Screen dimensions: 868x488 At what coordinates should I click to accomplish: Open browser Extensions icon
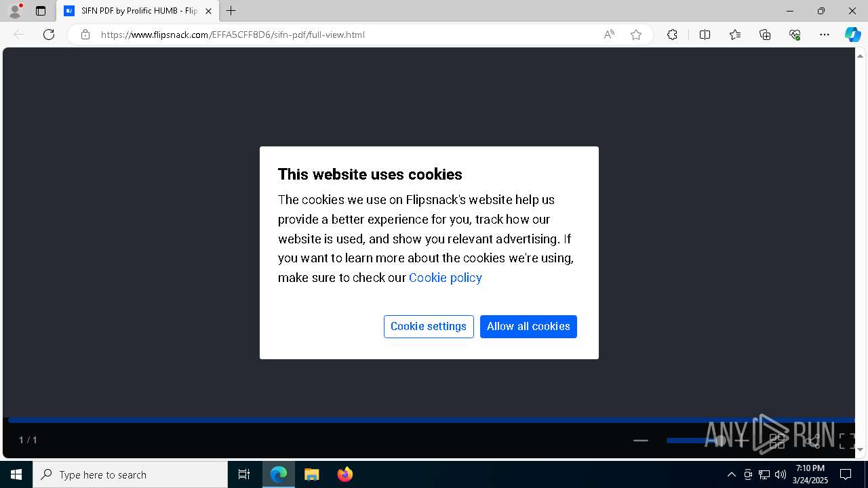(x=672, y=35)
